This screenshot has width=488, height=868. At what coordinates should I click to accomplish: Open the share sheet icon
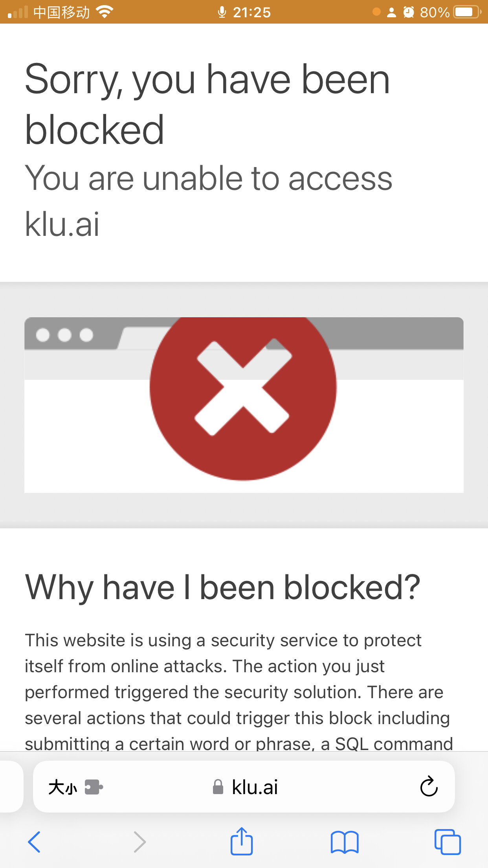click(x=241, y=841)
